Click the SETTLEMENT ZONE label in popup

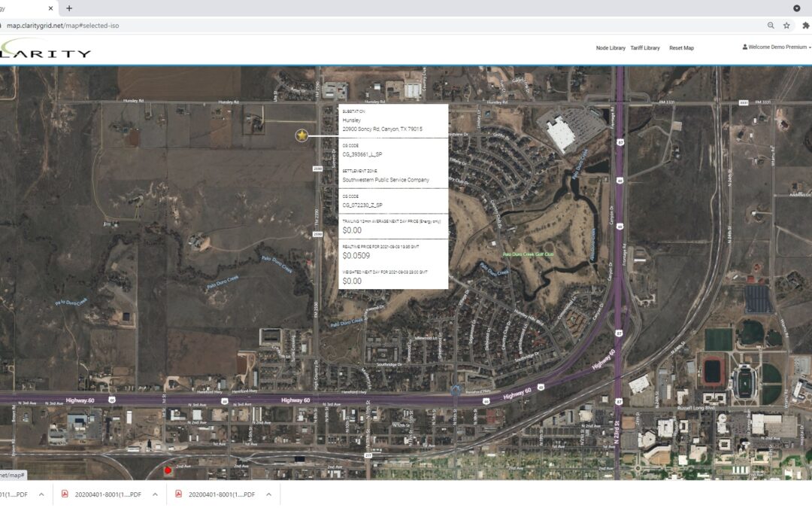click(359, 171)
